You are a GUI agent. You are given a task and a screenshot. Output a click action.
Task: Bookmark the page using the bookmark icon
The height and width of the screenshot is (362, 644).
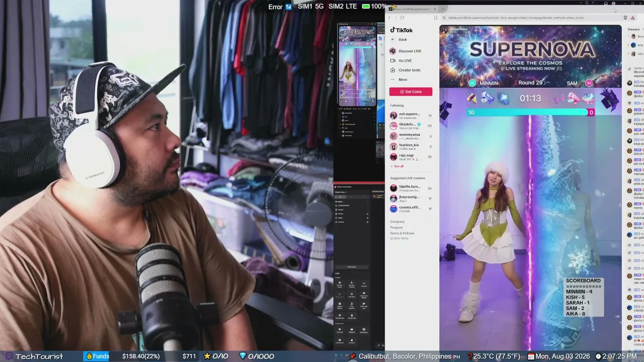(435, 18)
